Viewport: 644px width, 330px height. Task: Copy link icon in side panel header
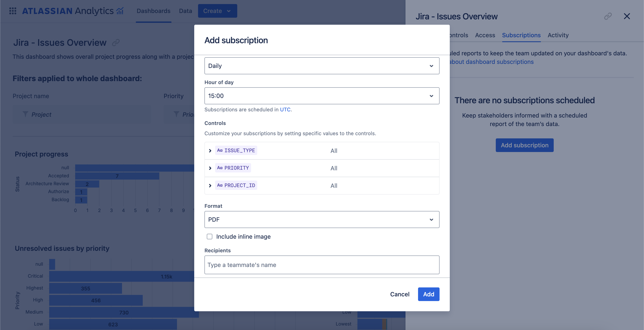[x=608, y=16]
